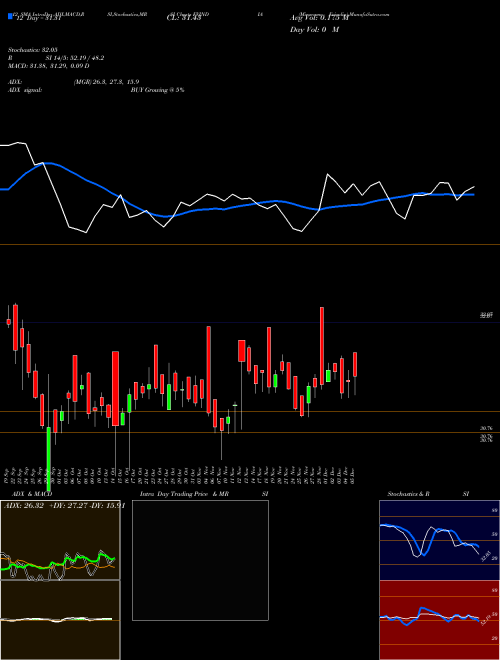The image size is (500, 660).
Task: Open the MACD sub-chart below the ADX chart
Action: tap(60, 620)
